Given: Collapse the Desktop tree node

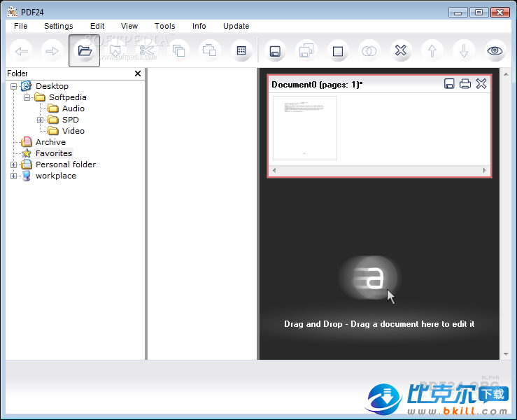Looking at the screenshot, I should 14,86.
